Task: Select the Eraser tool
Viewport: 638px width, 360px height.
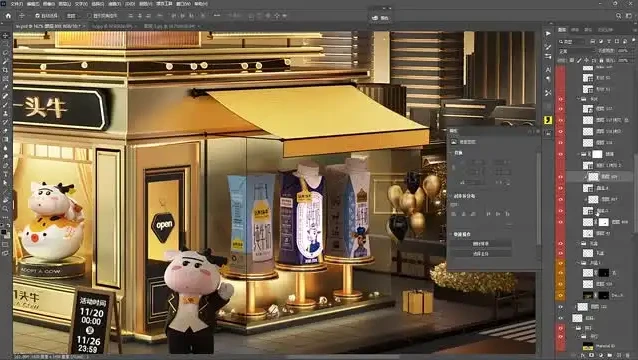Action: (5, 131)
